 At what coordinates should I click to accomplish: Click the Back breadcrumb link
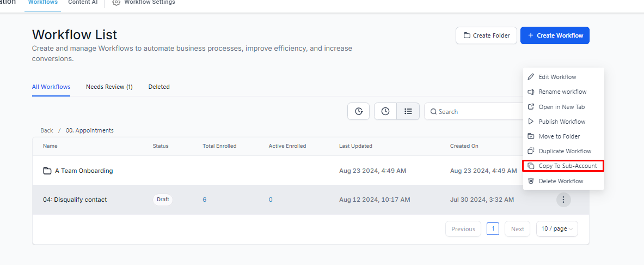(x=47, y=130)
